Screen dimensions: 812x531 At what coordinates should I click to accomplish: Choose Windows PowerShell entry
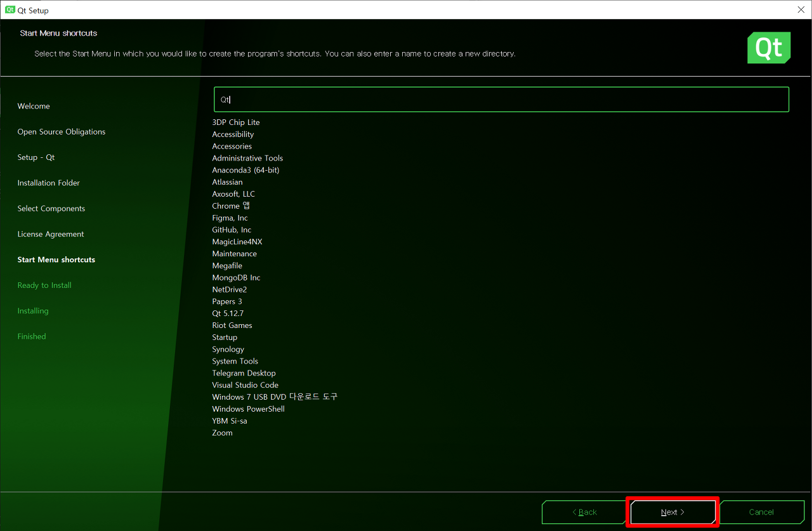coord(248,409)
